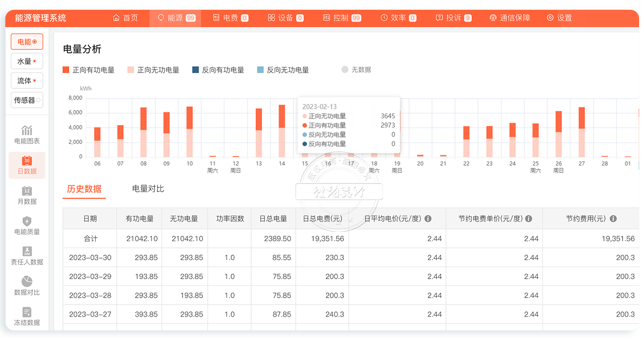Click the 有功电量 column header
The height and width of the screenshot is (345, 644).
[x=140, y=219]
